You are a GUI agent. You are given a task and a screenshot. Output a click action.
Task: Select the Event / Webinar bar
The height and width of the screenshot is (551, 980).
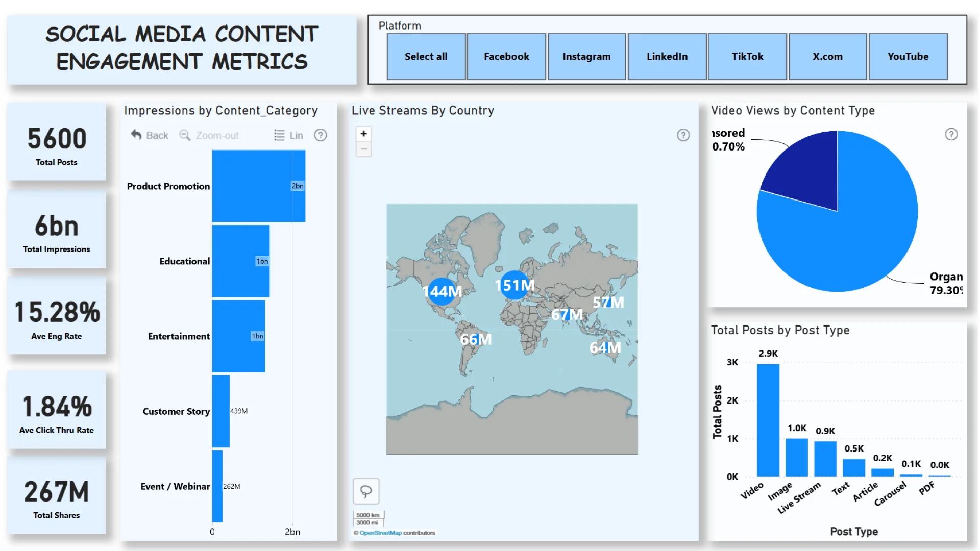(217, 486)
